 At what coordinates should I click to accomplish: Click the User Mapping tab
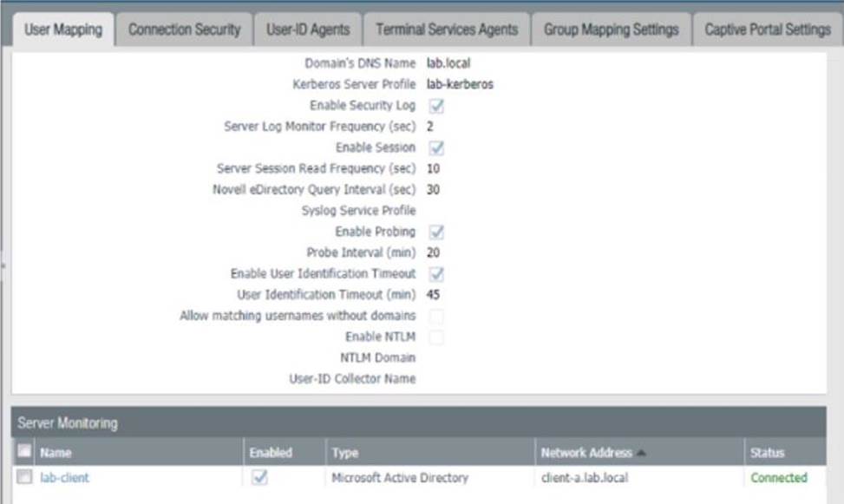[63, 29]
